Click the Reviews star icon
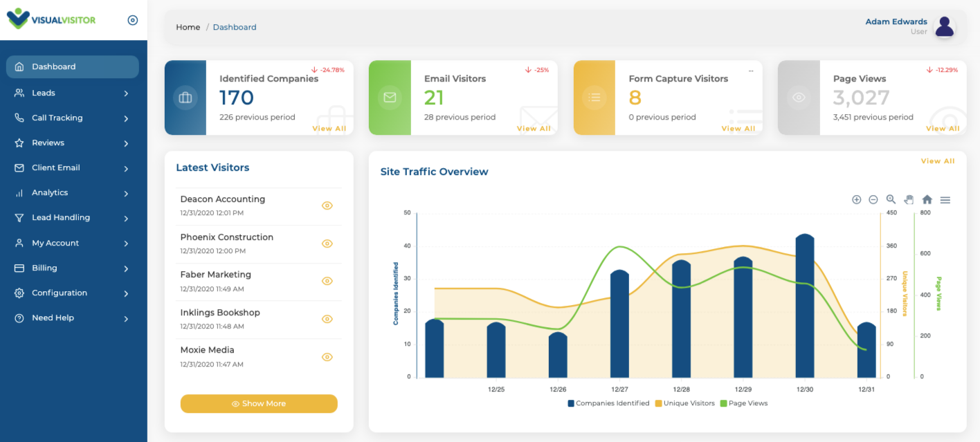Image resolution: width=980 pixels, height=442 pixels. [19, 142]
